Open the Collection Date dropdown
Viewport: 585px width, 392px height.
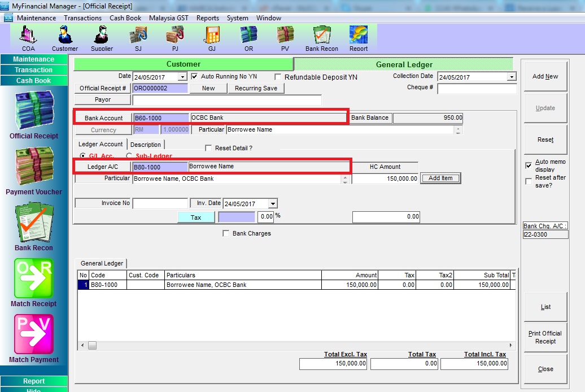pos(511,77)
